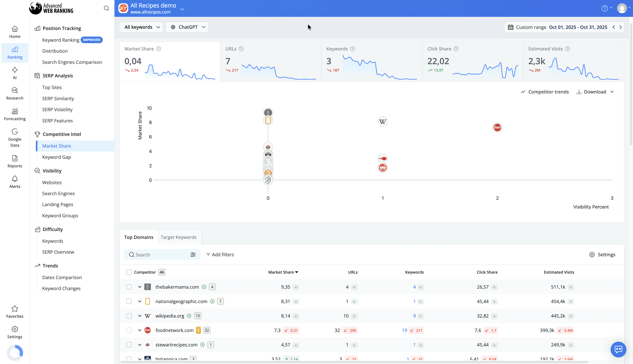The image size is (633, 364).
Task: Click the filter sliders icon in search box
Action: click(193, 254)
